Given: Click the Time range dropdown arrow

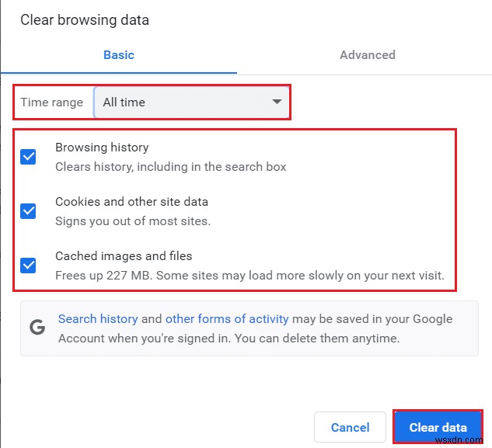Looking at the screenshot, I should 276,102.
